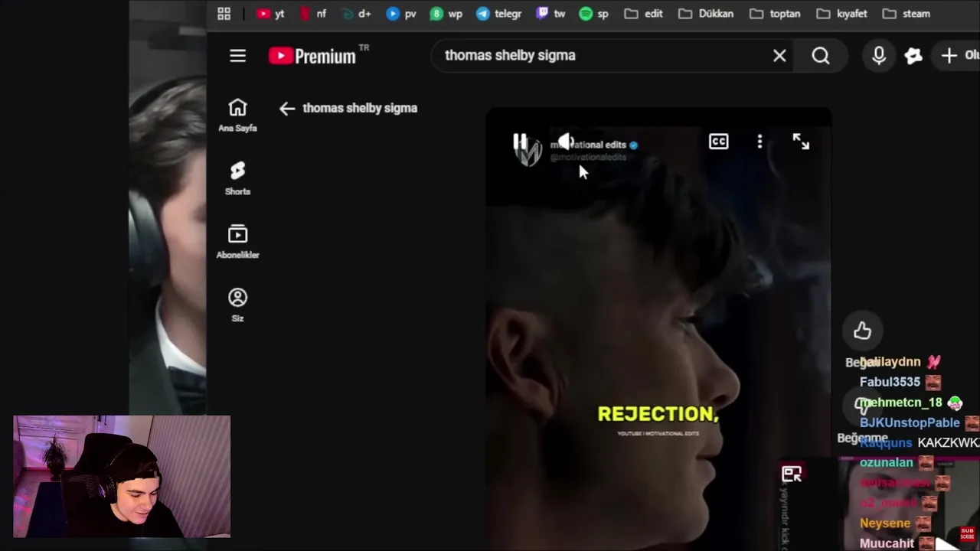Expand the Dükkan bookmarks folder

[706, 14]
